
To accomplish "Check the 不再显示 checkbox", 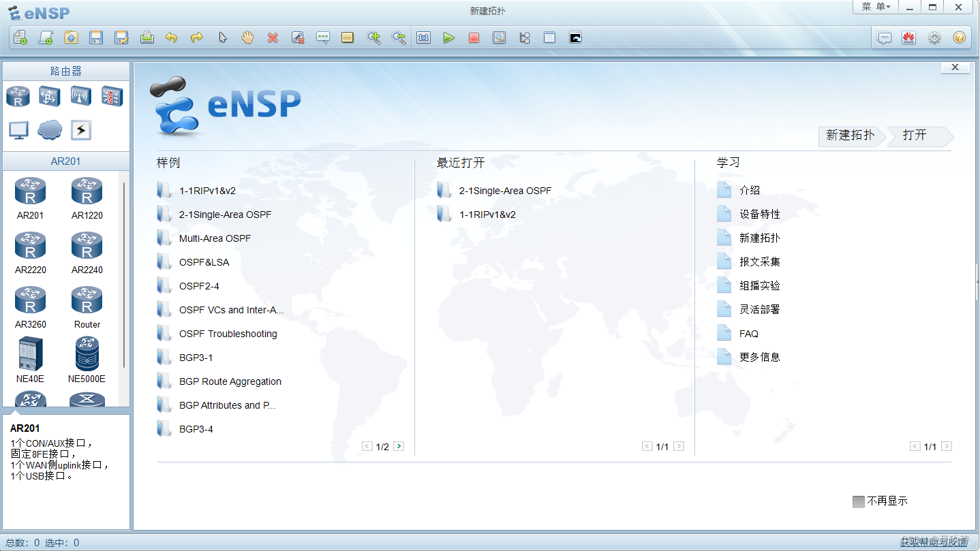I will (859, 501).
